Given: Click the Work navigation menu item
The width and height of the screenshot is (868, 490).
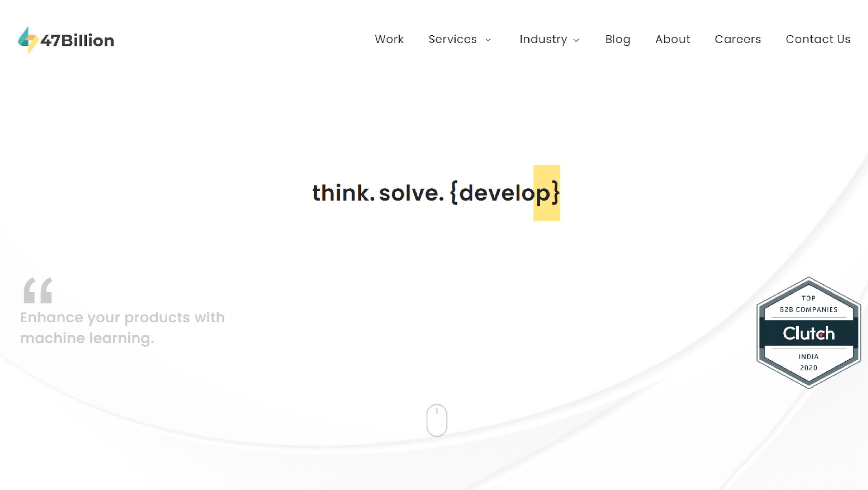Looking at the screenshot, I should (x=389, y=39).
